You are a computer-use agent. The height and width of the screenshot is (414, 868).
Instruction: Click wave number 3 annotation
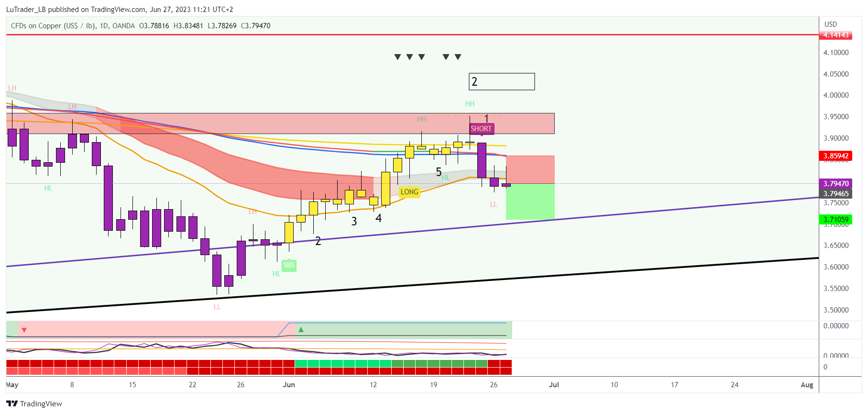354,222
